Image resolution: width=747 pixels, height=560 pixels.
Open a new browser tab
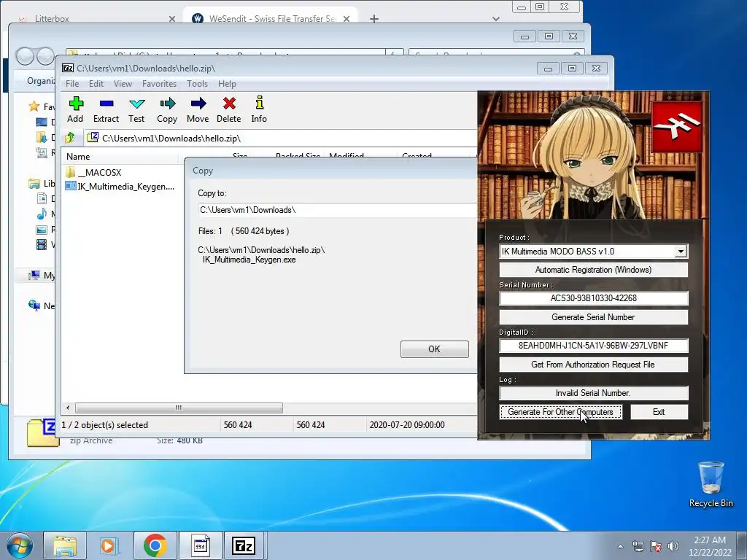[x=374, y=19]
